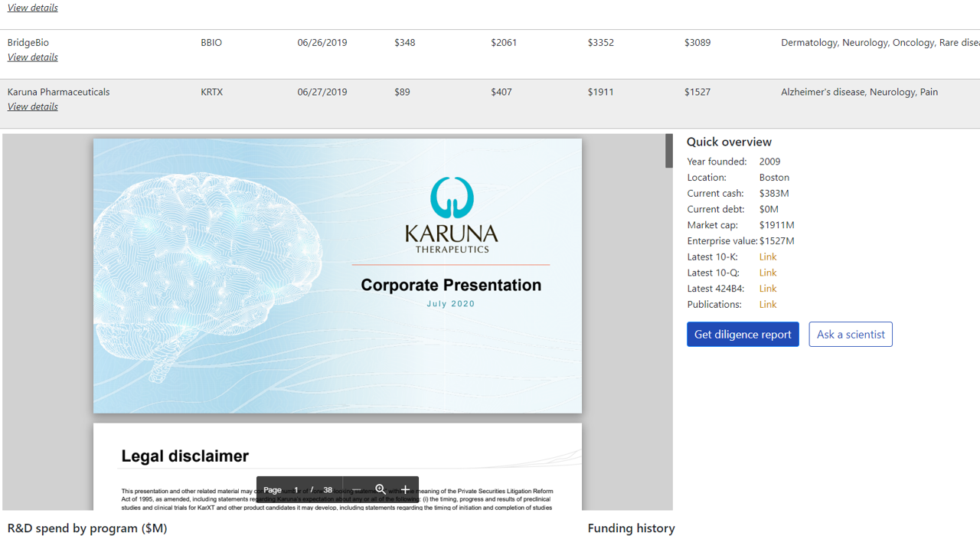980x536 pixels.
Task: Open the Latest 10-Q link
Action: (x=768, y=273)
